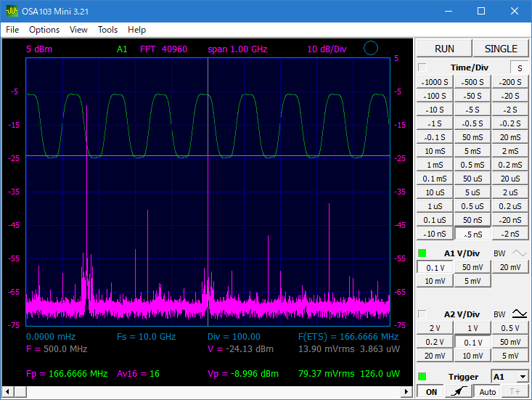Select 200 S time per division
The height and width of the screenshot is (400, 532).
(x=510, y=82)
